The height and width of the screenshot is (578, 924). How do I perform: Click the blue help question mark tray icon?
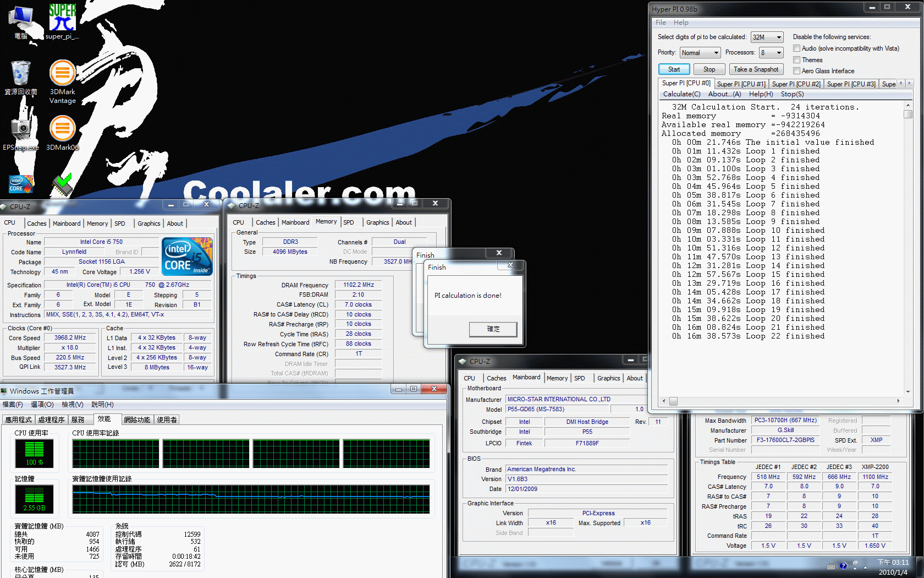pos(843,566)
